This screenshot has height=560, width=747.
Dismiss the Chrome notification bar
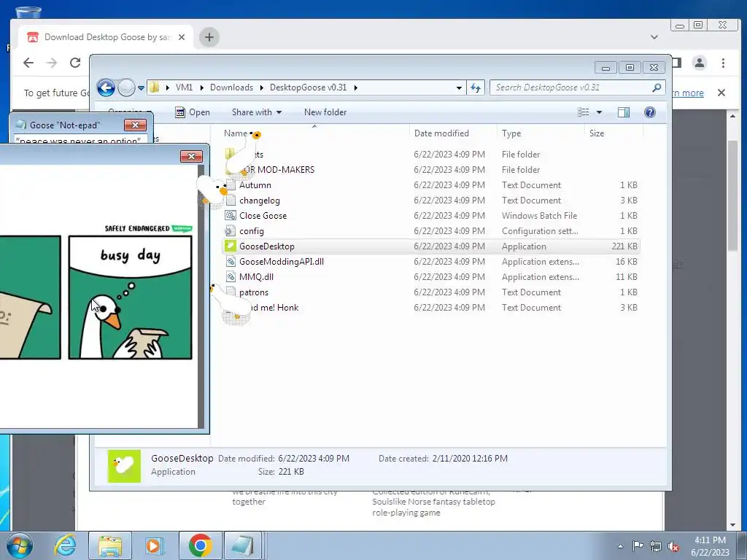(721, 93)
